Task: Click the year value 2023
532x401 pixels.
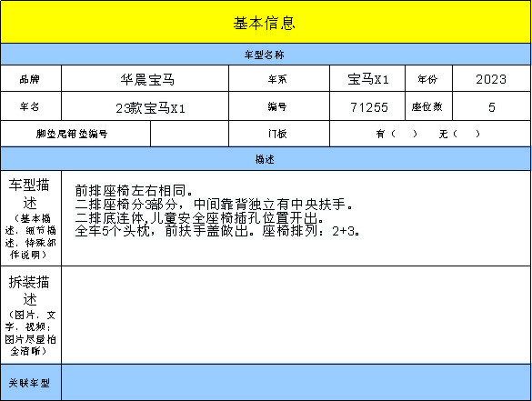Action: pos(491,79)
